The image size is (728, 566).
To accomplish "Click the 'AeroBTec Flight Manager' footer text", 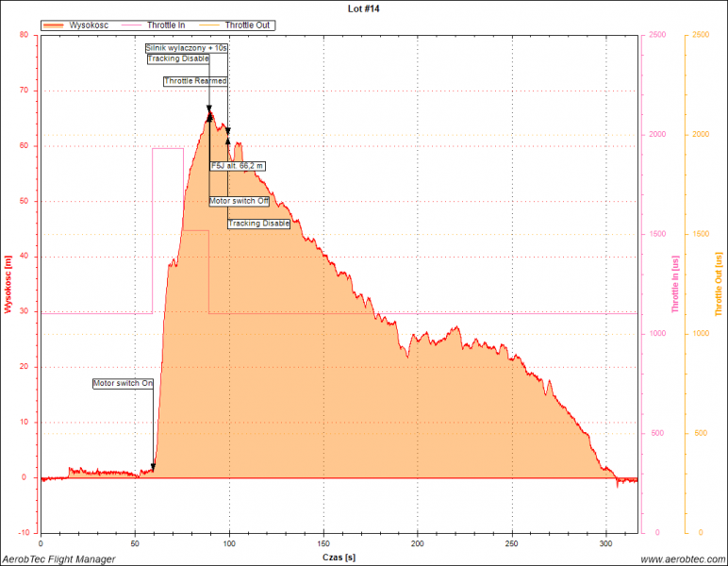I will click(58, 559).
